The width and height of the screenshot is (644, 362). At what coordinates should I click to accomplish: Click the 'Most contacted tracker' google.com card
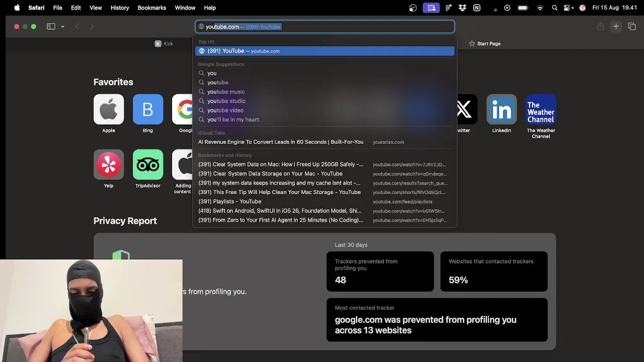437,320
